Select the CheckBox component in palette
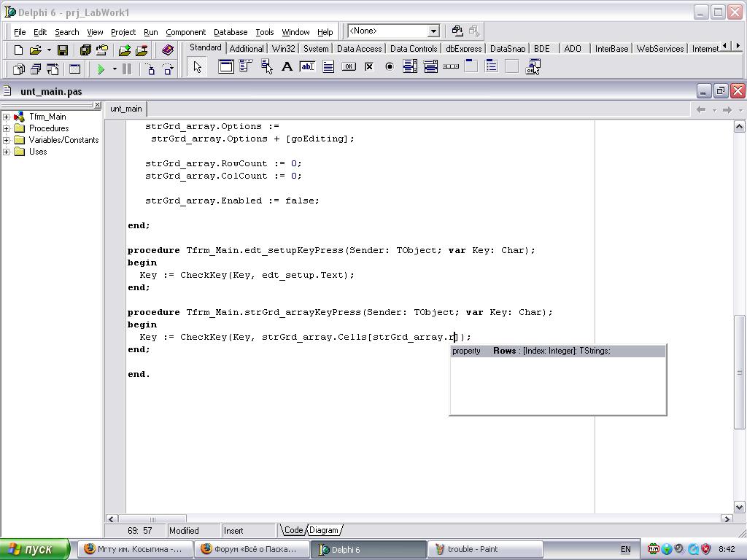This screenshot has width=747, height=560. point(369,67)
